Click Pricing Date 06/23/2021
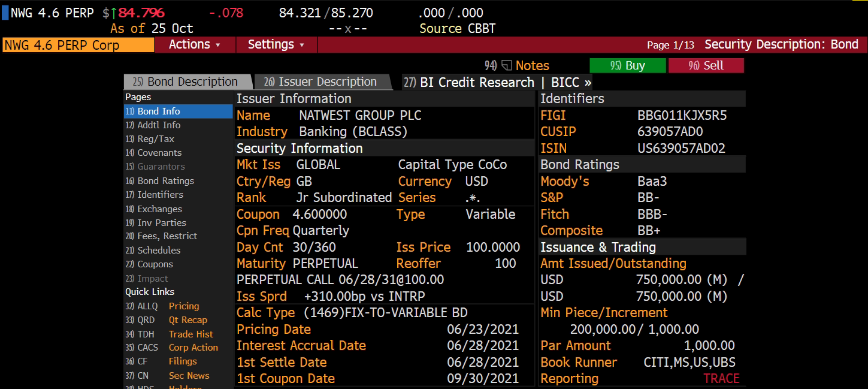Image resolution: width=868 pixels, height=389 pixels. click(x=483, y=330)
